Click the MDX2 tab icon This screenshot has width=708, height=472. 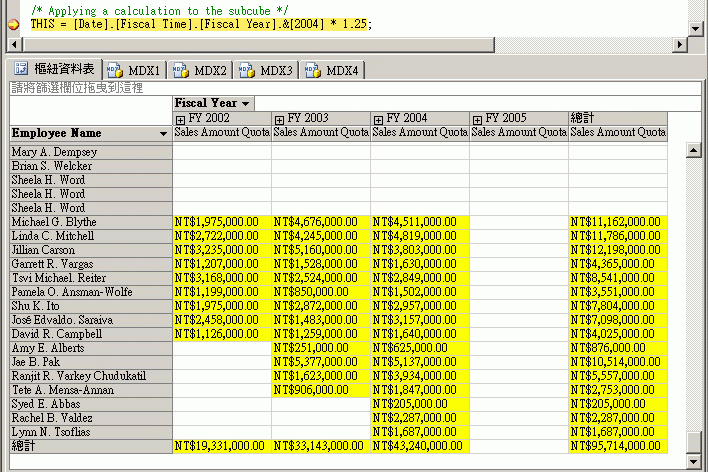pos(181,70)
